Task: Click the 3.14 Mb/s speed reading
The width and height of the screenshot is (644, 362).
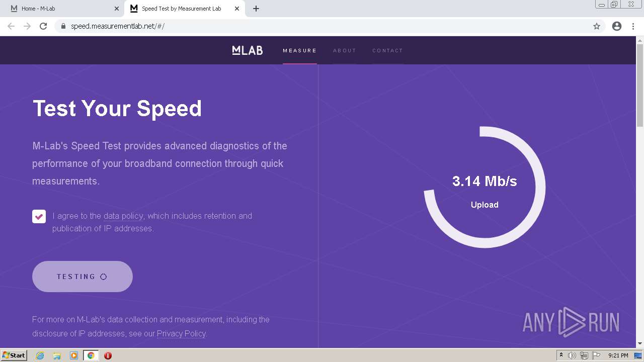Action: (485, 181)
